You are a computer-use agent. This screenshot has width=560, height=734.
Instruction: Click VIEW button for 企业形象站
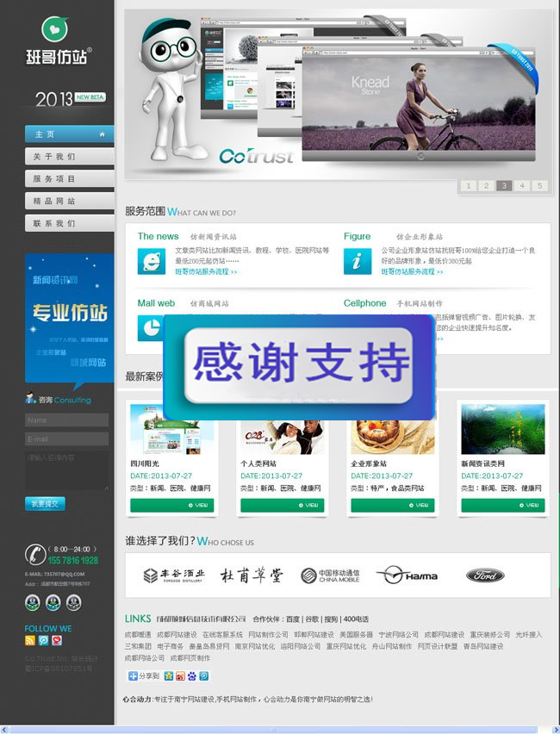(x=393, y=506)
